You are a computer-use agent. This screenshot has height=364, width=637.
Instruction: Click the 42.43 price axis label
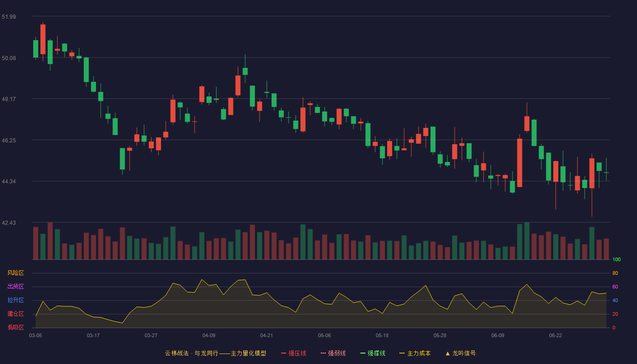point(9,223)
